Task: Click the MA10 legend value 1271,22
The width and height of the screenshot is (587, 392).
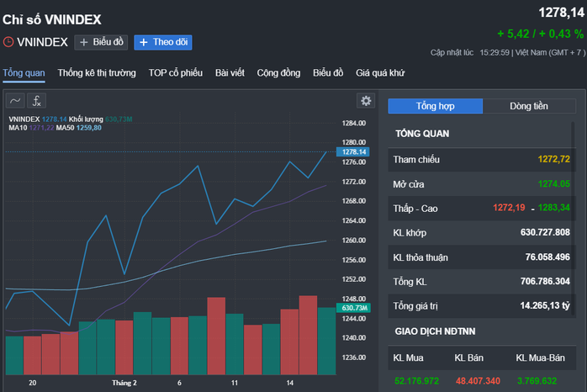Action: [x=41, y=128]
